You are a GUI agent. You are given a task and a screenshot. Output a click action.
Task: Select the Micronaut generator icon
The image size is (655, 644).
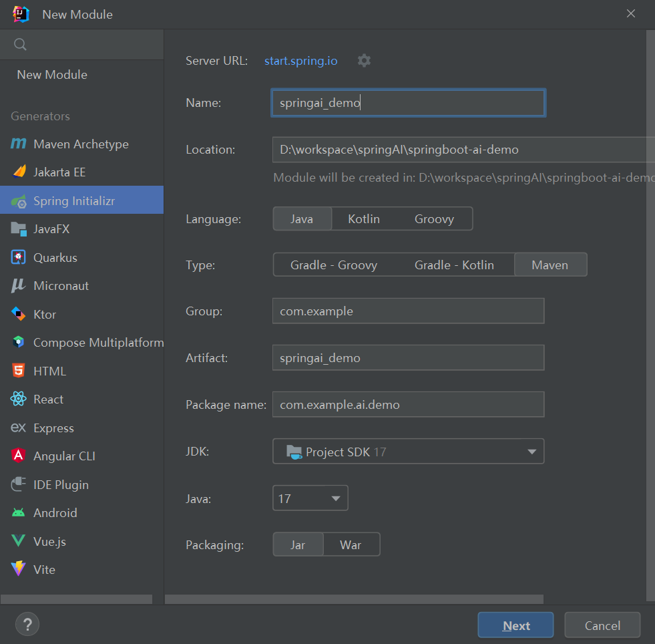[x=19, y=286]
